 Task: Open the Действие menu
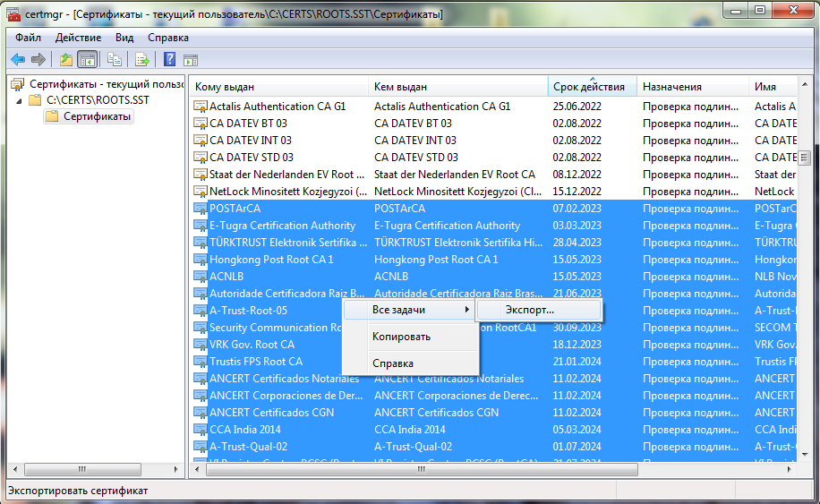click(79, 38)
